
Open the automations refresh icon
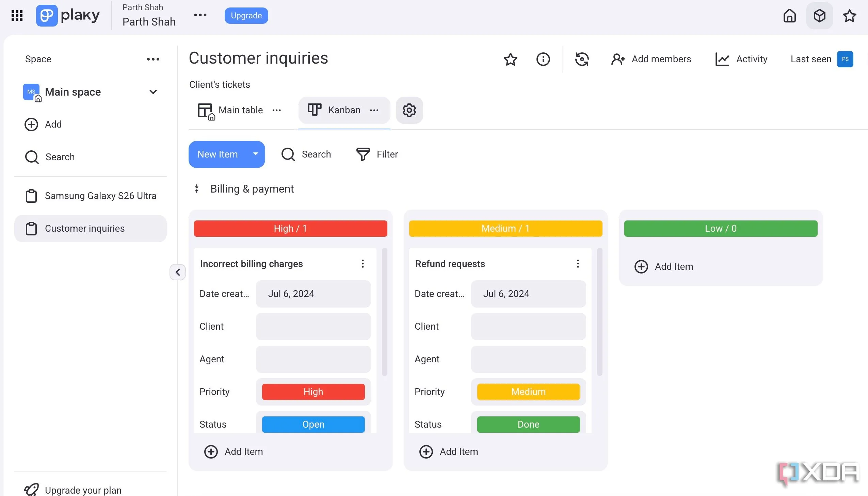point(582,59)
